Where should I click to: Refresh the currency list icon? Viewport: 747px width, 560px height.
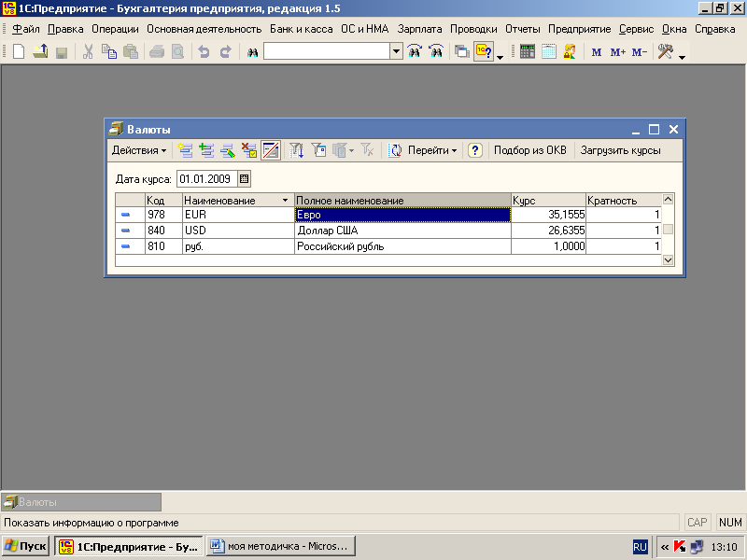click(x=394, y=150)
